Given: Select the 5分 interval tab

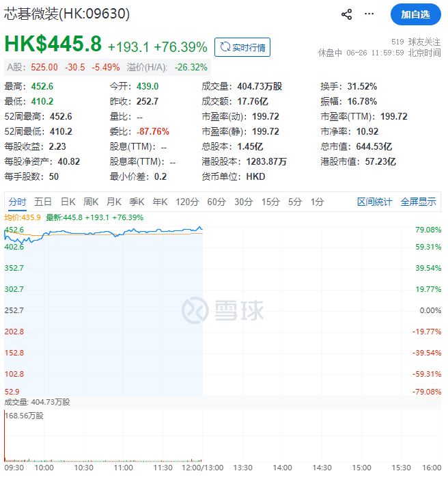Looking at the screenshot, I should [295, 202].
